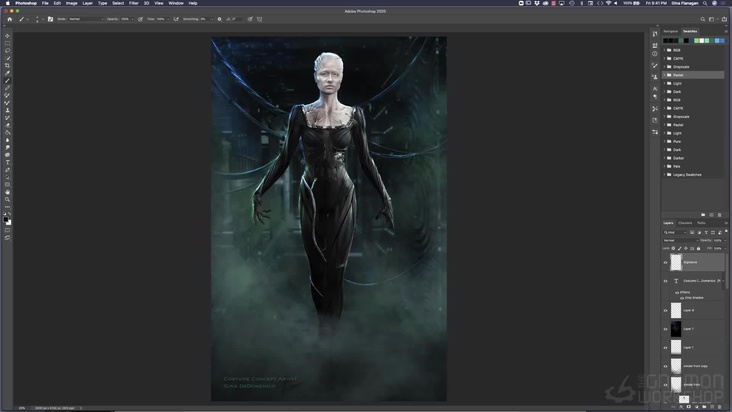Create a new swatch group folder icon

pos(703,215)
